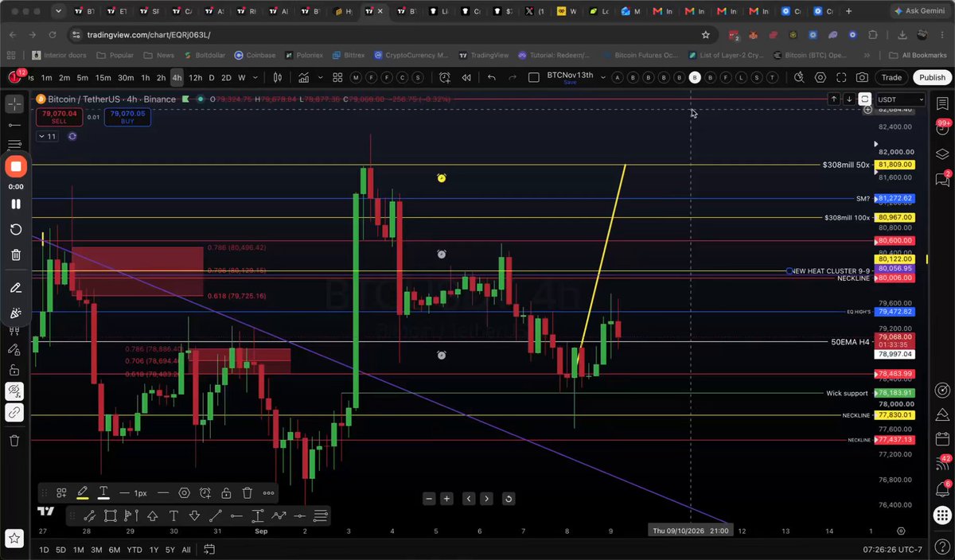
Task: Click the trash icon in left sidebar bottom
Action: [15, 440]
